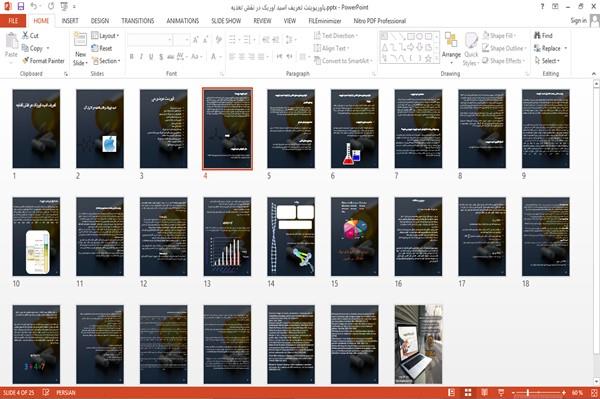Image resolution: width=600 pixels, height=399 pixels.
Task: Click the Font color icon
Action: tap(214, 57)
